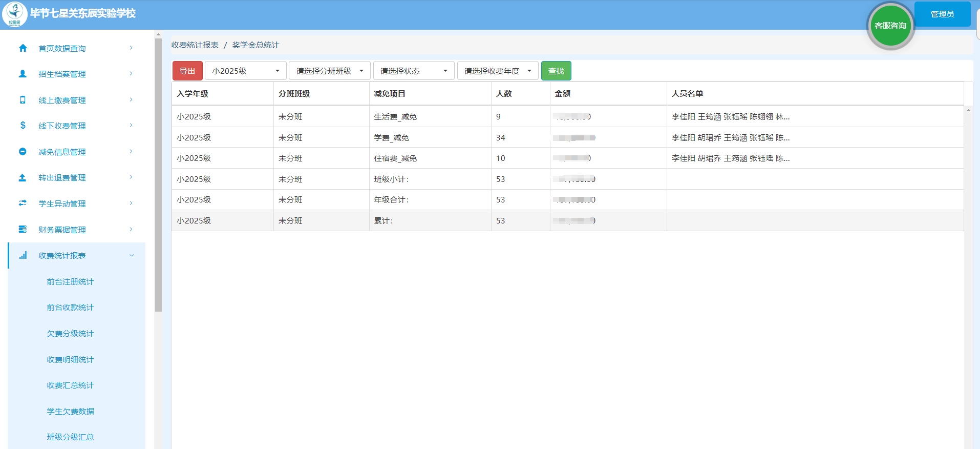Expand the 请选择收费年度 year dropdown
Image resolution: width=980 pixels, height=449 pixels.
pos(497,71)
